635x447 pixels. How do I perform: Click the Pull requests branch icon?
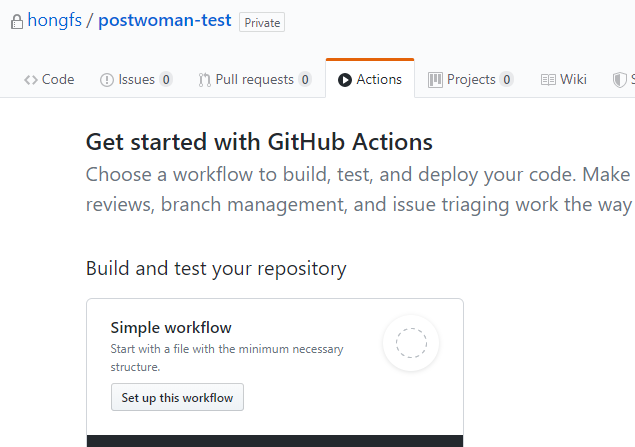pos(205,80)
